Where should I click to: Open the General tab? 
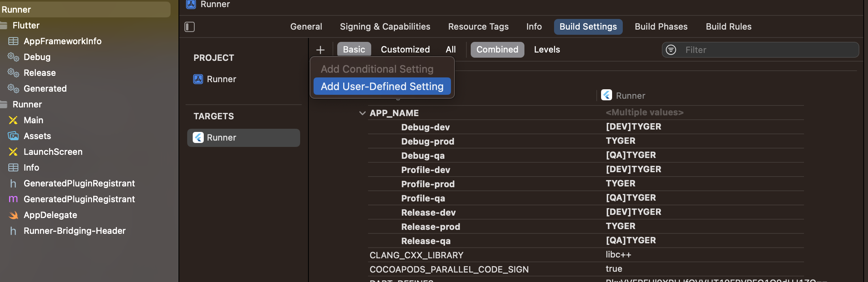(306, 26)
